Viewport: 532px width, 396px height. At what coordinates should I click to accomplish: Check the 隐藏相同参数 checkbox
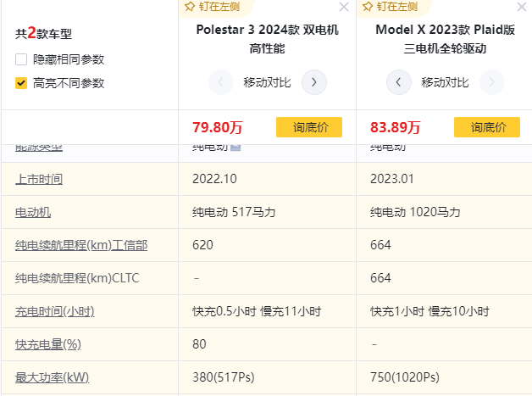21,59
